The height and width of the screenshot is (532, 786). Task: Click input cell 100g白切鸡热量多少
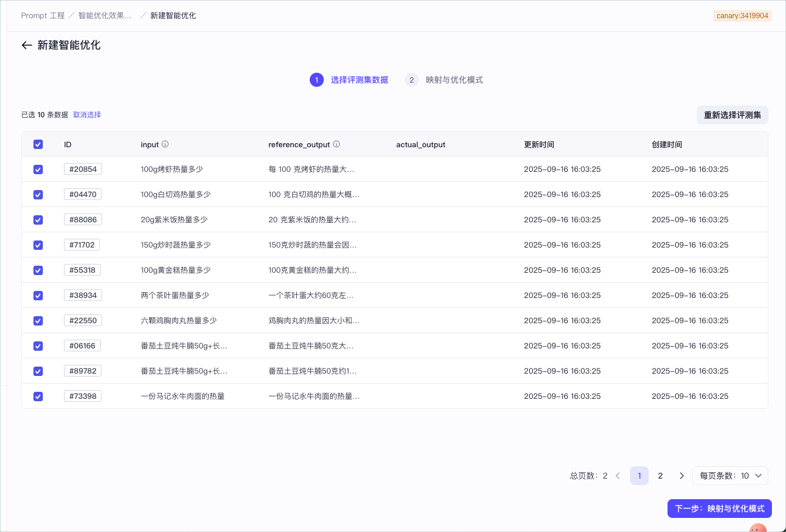[x=176, y=194]
